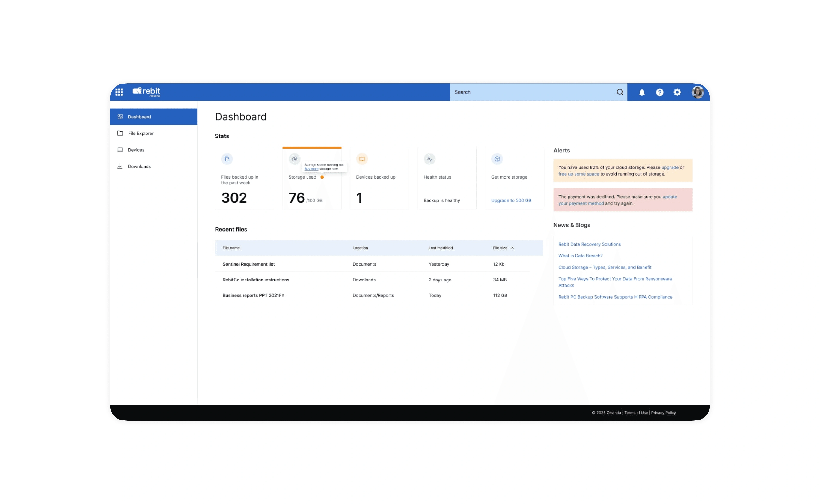This screenshot has width=820, height=504.
Task: Sort by File size arrow
Action: (x=512, y=248)
